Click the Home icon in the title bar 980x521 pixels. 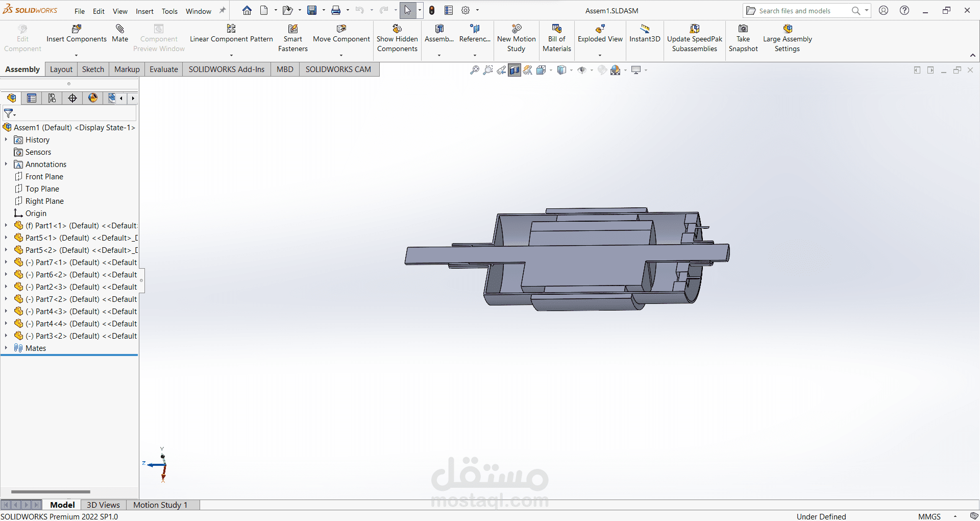247,10
